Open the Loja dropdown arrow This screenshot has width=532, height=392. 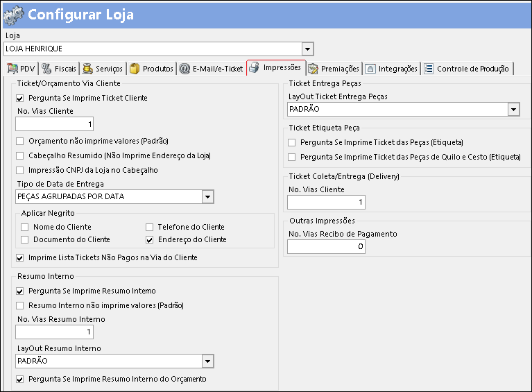click(307, 49)
